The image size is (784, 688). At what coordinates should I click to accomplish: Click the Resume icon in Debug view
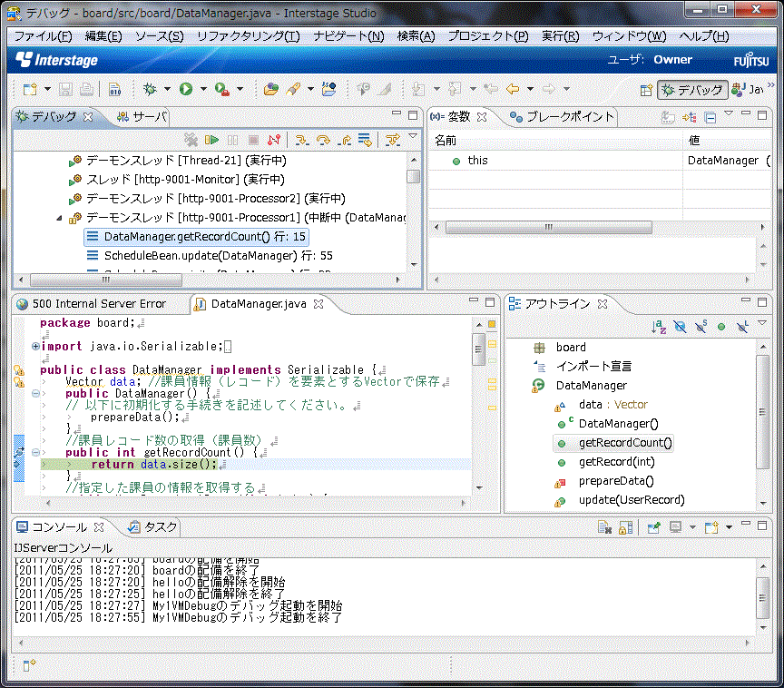tap(211, 140)
